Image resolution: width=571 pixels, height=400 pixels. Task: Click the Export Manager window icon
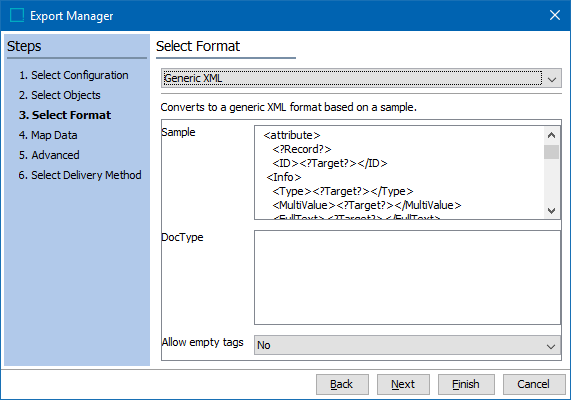(17, 15)
